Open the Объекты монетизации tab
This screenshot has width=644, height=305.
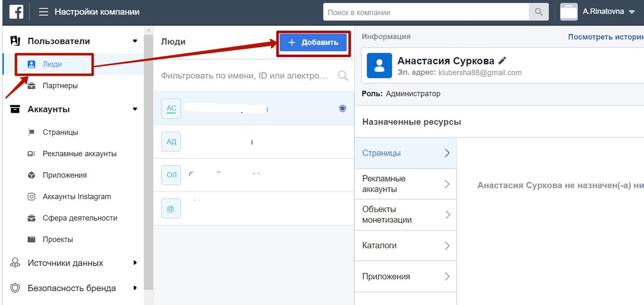[x=406, y=215]
